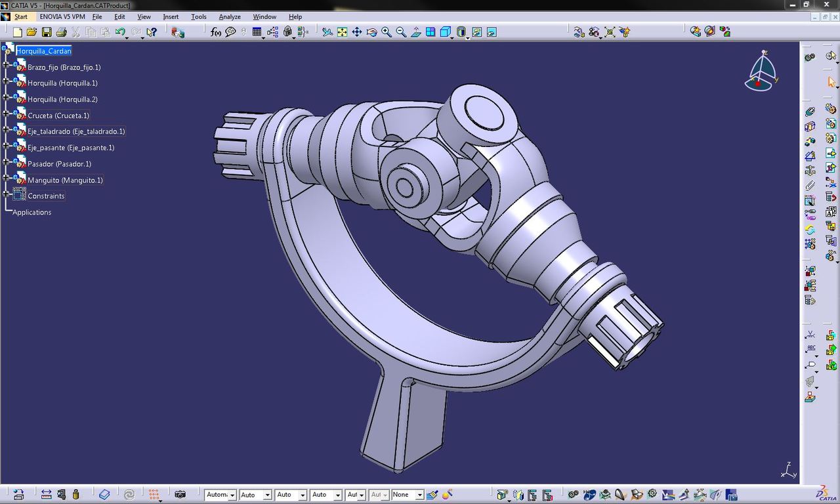Click the New document icon
The image size is (840, 504).
pos(18,31)
